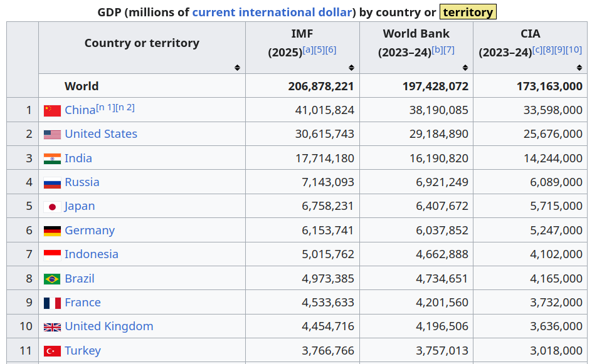Select rank number 11 cell

pyautogui.click(x=23, y=350)
